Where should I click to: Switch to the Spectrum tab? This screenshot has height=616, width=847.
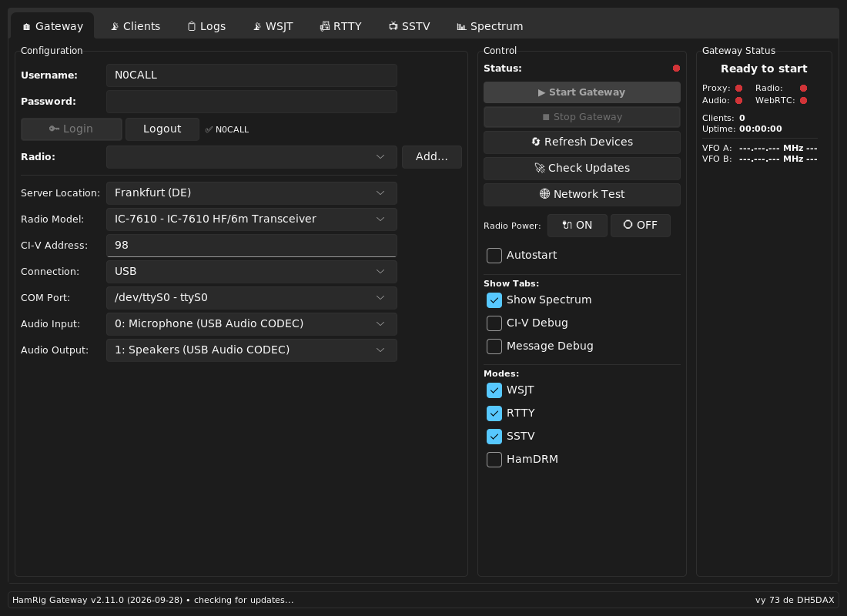coord(490,26)
